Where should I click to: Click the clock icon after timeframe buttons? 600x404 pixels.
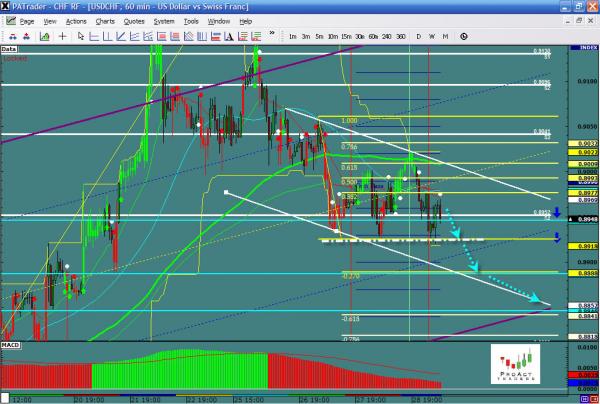tap(464, 36)
